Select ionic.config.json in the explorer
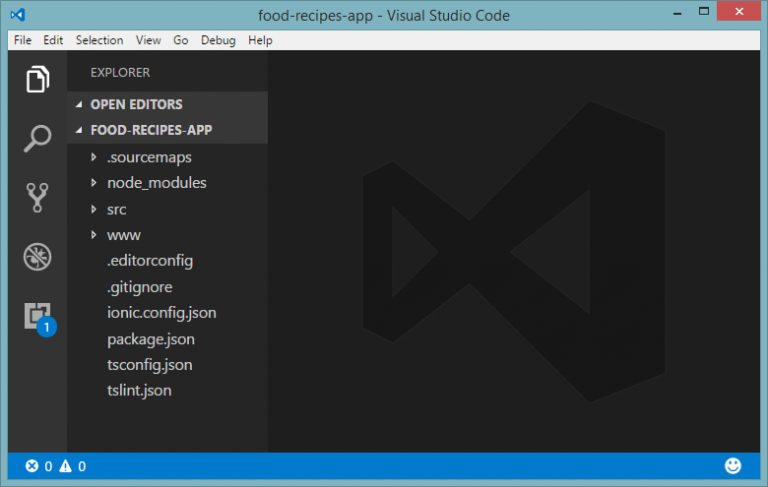This screenshot has height=487, width=768. click(x=161, y=313)
